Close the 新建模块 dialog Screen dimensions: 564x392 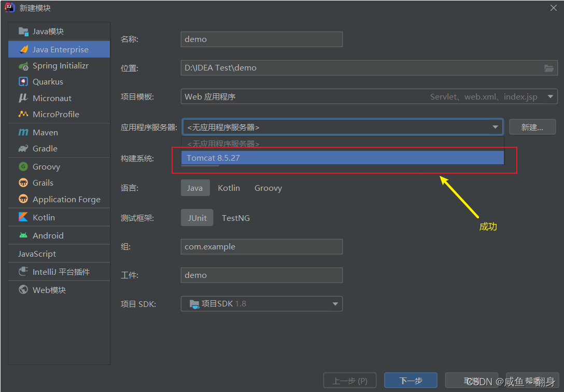554,8
